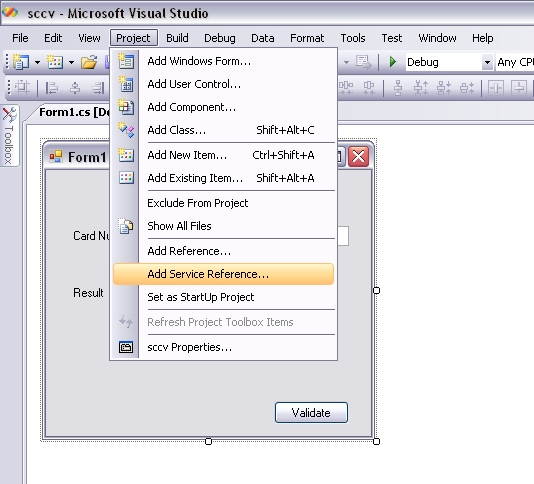Open the Format menu
Image resolution: width=534 pixels, height=484 pixels.
[x=307, y=38]
